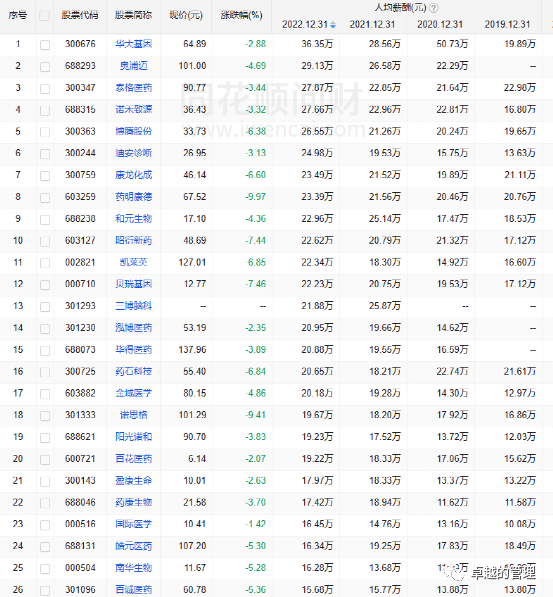
Task: Open the 药康生物 stock link
Action: pyautogui.click(x=134, y=503)
